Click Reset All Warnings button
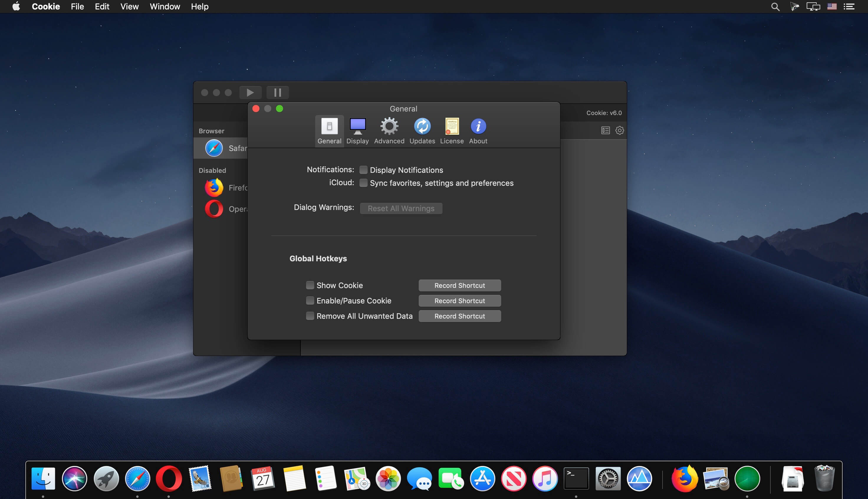This screenshot has width=868, height=499. (401, 209)
